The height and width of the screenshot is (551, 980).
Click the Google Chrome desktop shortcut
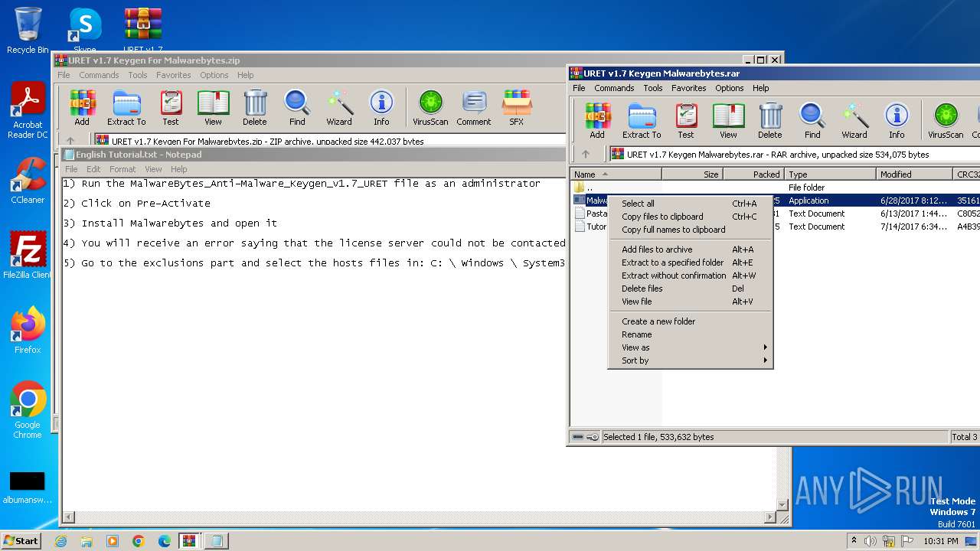[28, 410]
